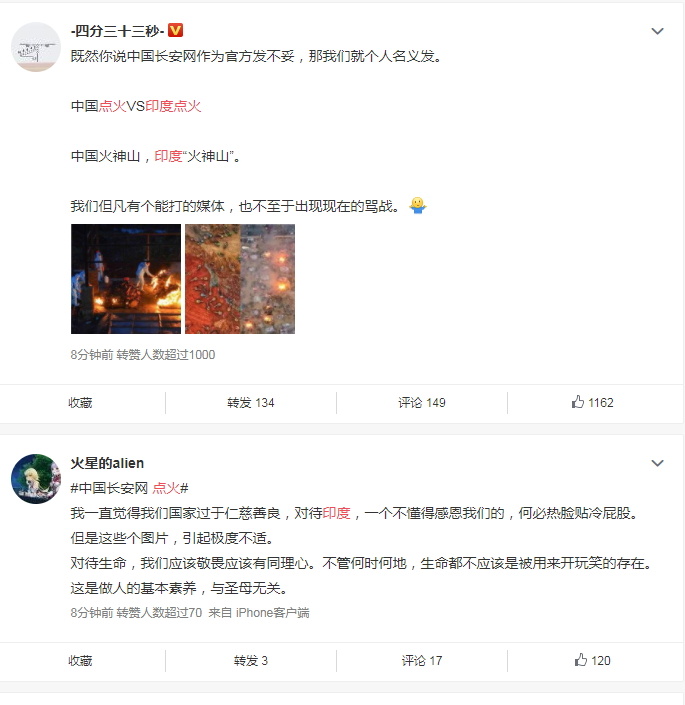Open username link 火星的alien
Image resolution: width=685 pixels, height=705 pixels.
(x=107, y=463)
